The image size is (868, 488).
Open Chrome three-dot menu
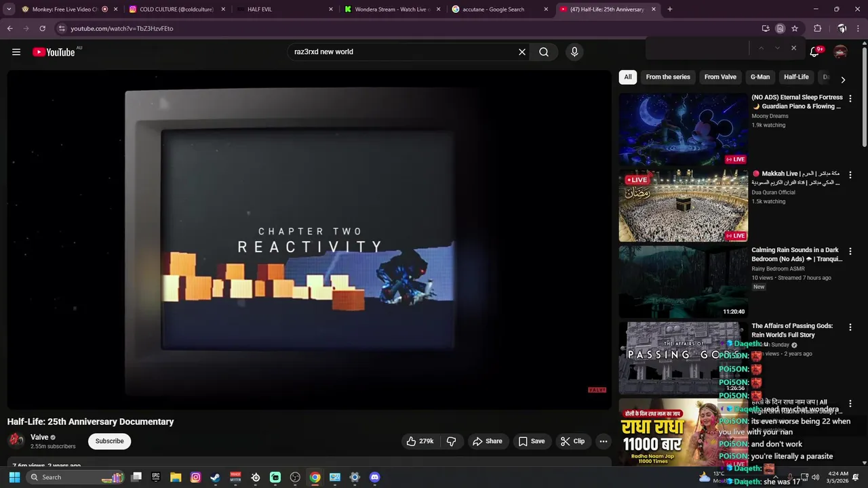[x=859, y=28]
